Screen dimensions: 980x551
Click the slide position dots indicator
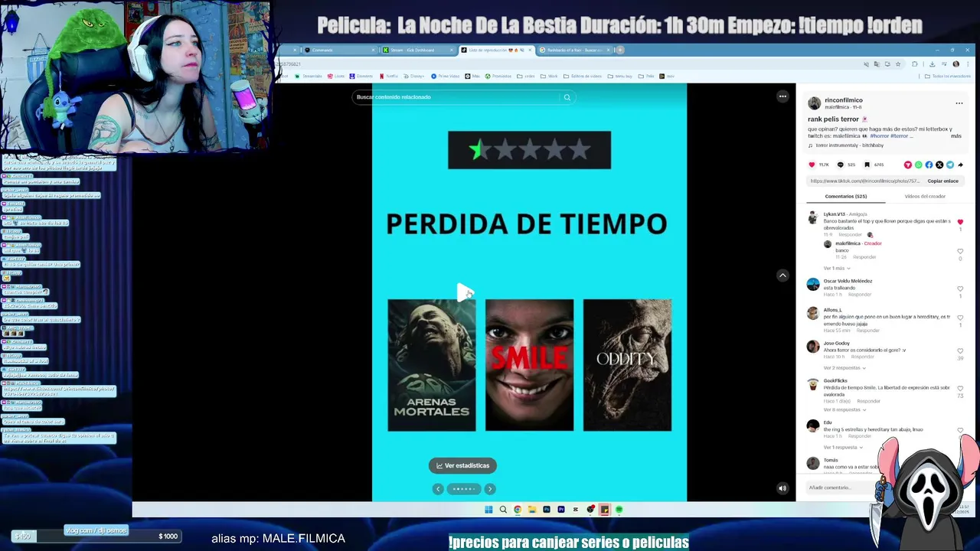point(464,489)
